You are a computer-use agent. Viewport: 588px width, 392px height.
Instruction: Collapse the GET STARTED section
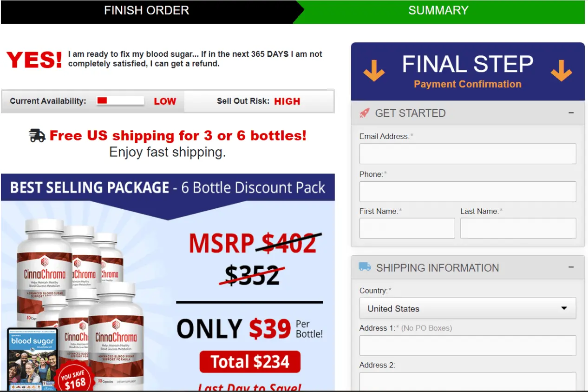[571, 113]
